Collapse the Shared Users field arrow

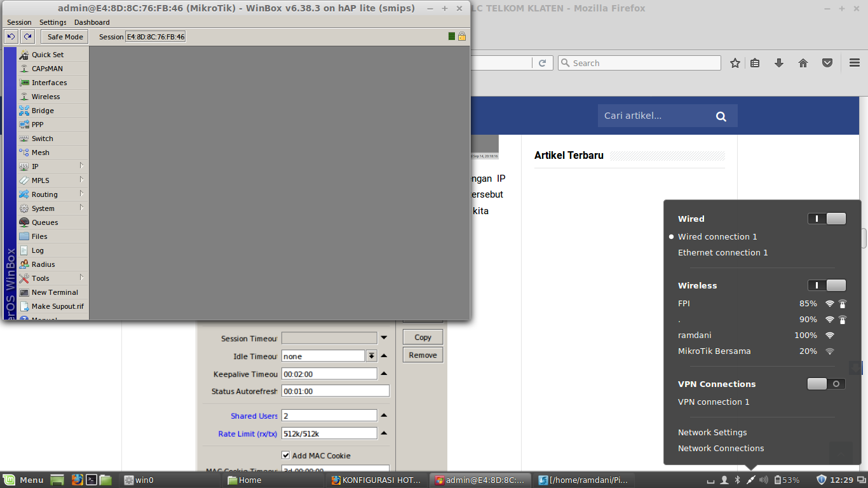[384, 416]
